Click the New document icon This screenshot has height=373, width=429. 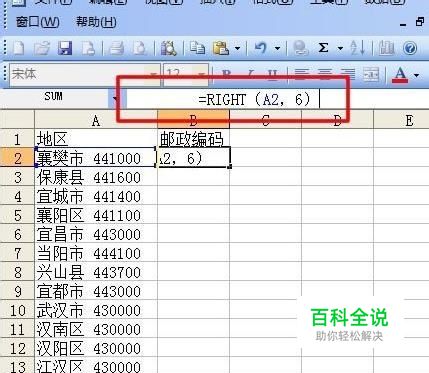pyautogui.click(x=18, y=48)
